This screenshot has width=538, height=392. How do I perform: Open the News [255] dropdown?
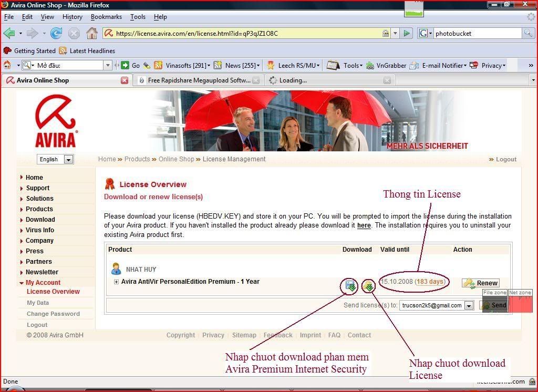(x=237, y=65)
